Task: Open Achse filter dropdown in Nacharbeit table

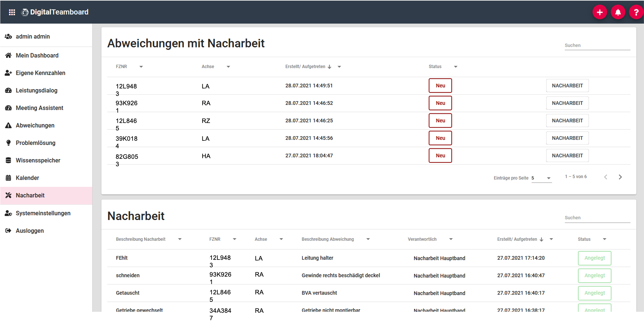Action: pos(281,239)
